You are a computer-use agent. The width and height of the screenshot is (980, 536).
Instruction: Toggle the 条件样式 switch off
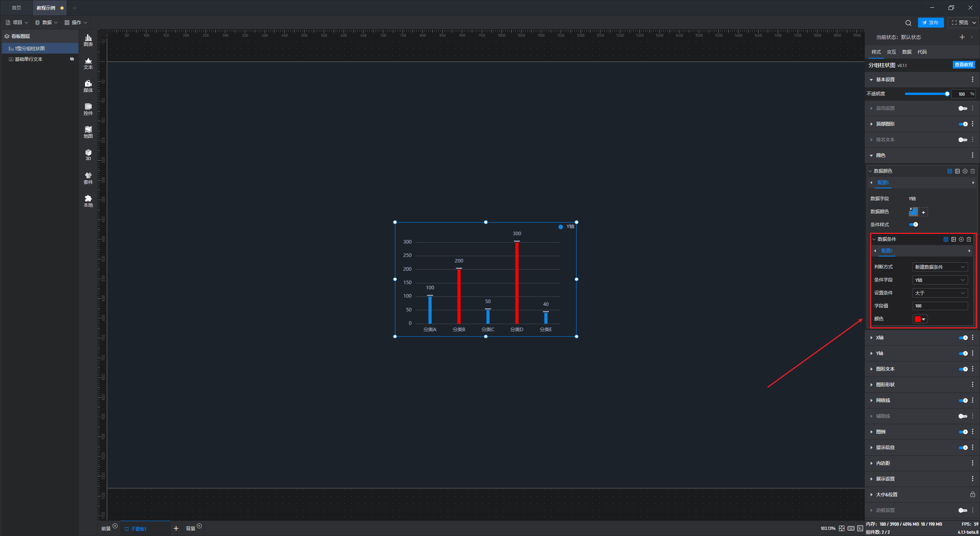pos(913,225)
